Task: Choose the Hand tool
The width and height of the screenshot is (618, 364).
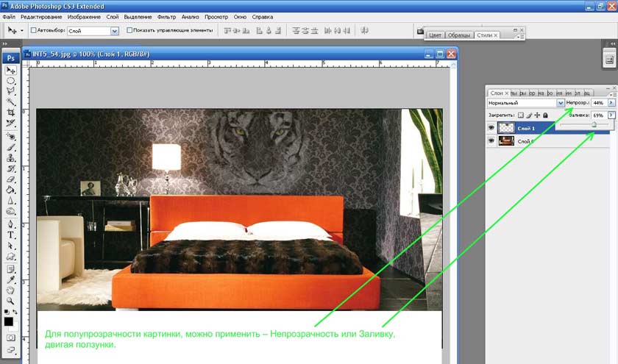Action: [x=11, y=290]
